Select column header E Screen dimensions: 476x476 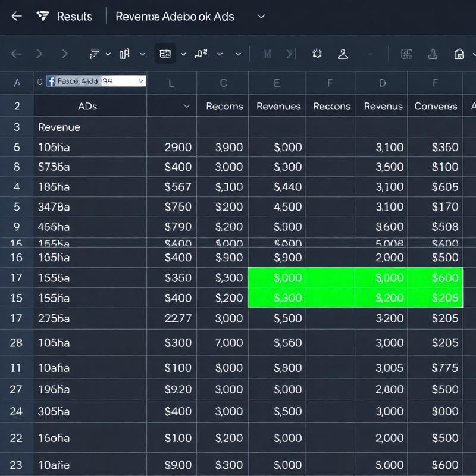(x=277, y=83)
